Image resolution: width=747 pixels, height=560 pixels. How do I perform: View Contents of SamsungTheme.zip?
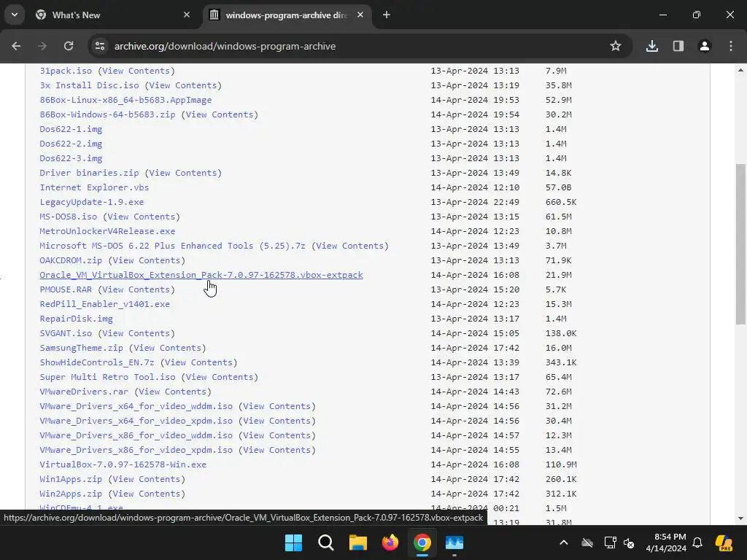coord(167,348)
